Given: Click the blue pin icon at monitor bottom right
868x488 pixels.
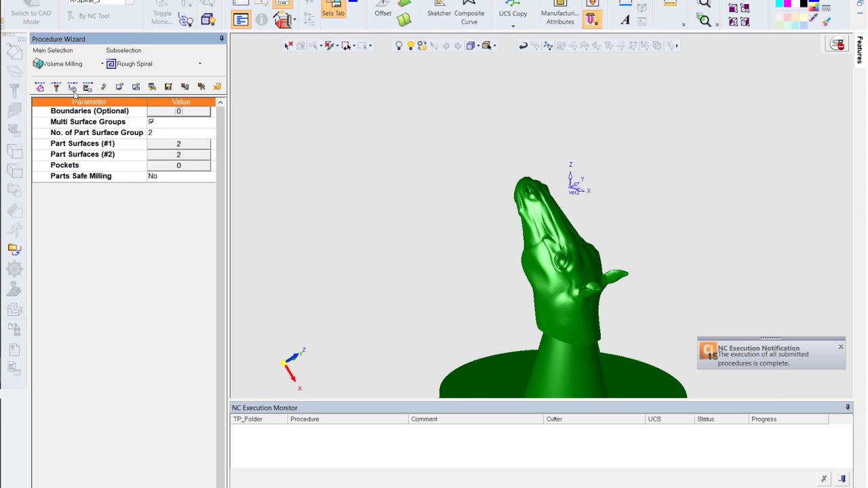Looking at the screenshot, I should click(842, 479).
